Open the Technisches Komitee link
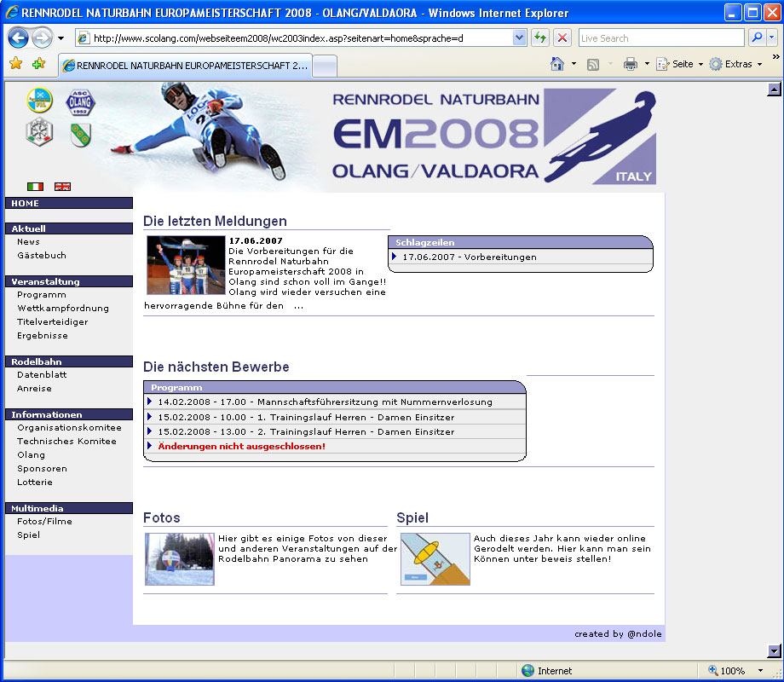This screenshot has height=682, width=784. pyautogui.click(x=67, y=441)
